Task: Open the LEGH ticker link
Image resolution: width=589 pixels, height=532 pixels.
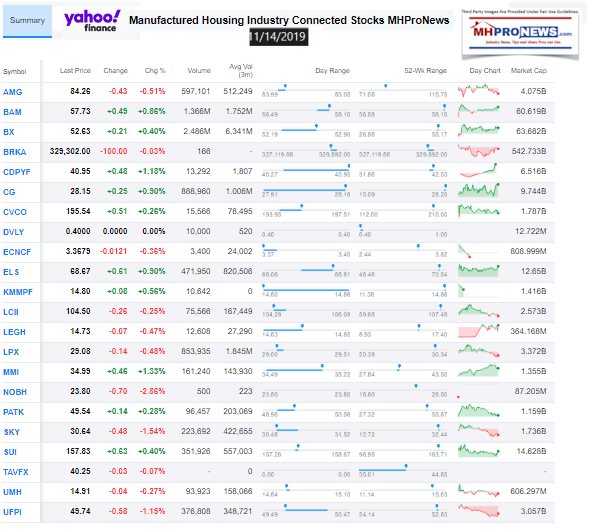Action: coord(14,332)
